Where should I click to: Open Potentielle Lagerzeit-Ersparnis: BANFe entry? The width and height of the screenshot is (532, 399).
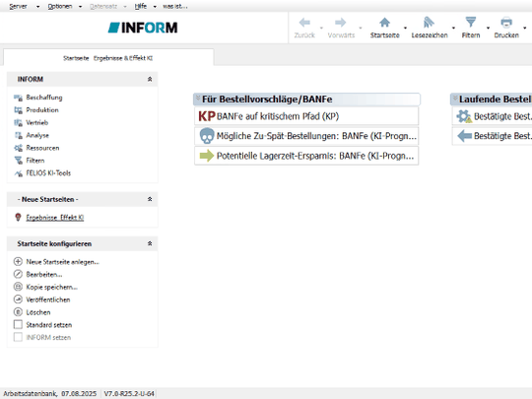click(306, 156)
